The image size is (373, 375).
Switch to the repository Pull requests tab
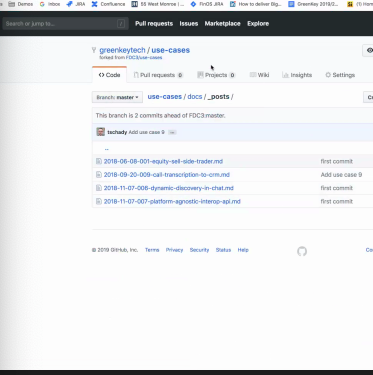pos(158,75)
